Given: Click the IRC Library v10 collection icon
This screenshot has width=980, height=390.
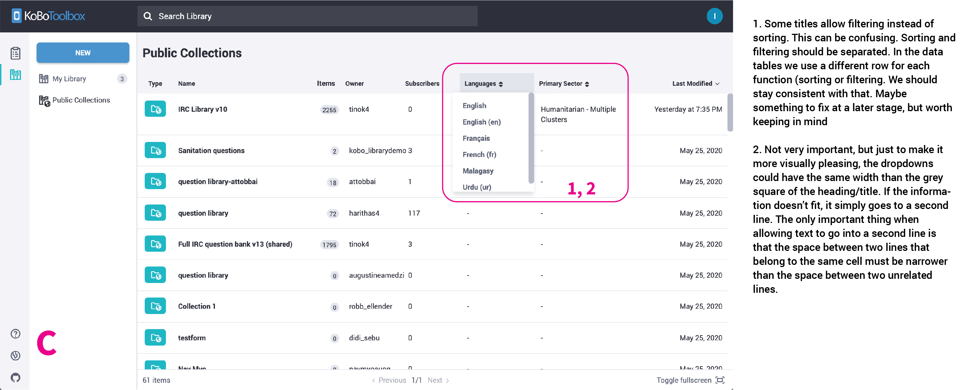Looking at the screenshot, I should (155, 109).
